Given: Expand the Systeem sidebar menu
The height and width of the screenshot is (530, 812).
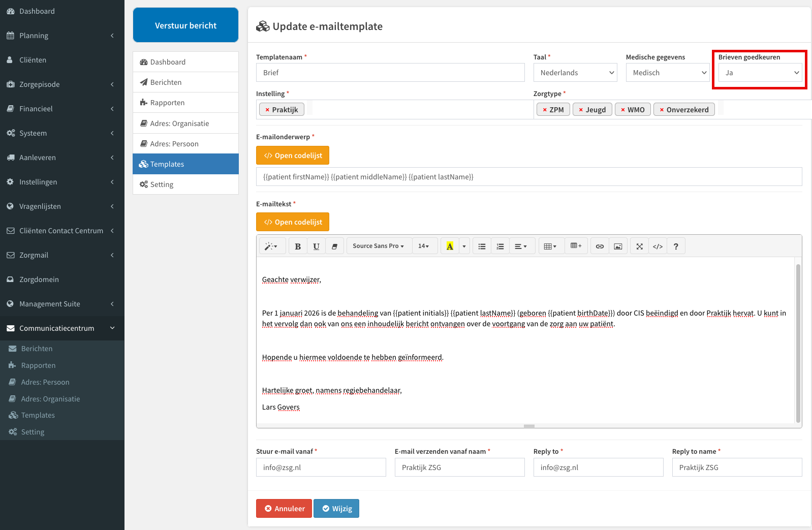Looking at the screenshot, I should (62, 133).
